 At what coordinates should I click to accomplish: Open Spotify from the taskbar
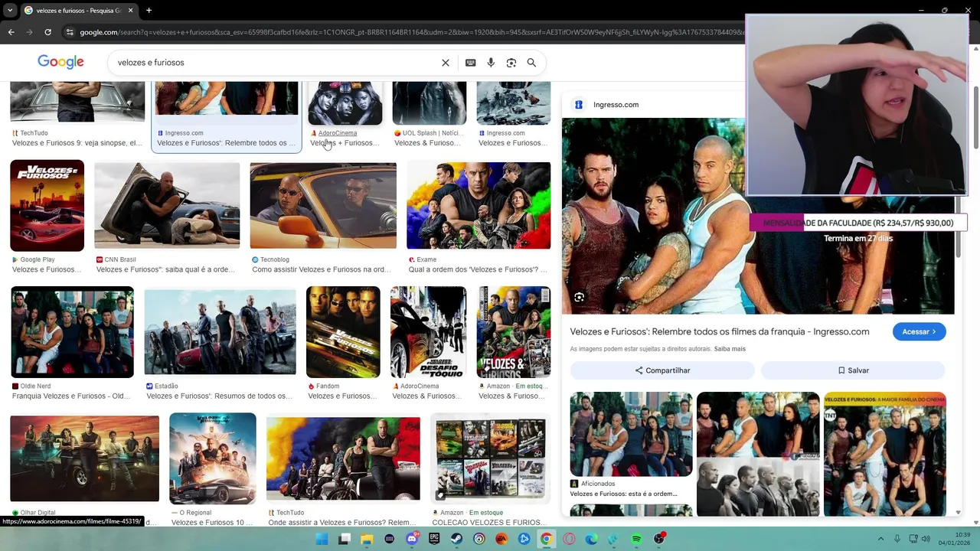[x=636, y=539]
